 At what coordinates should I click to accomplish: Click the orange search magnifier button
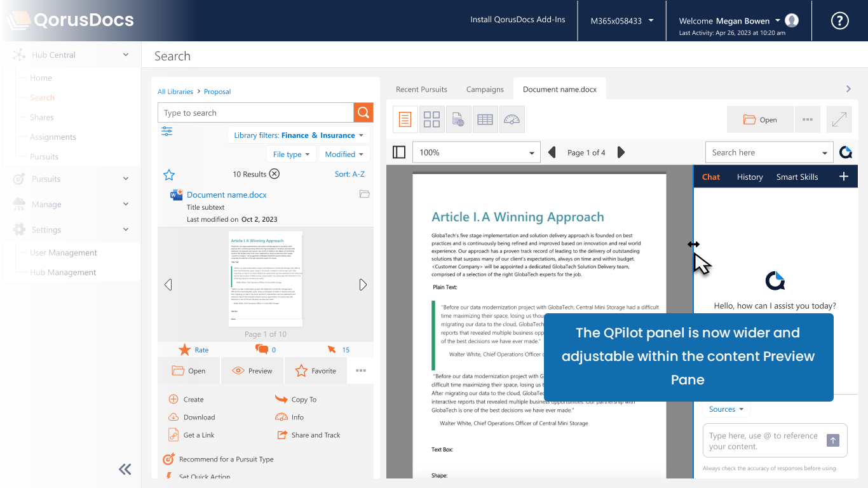click(363, 112)
